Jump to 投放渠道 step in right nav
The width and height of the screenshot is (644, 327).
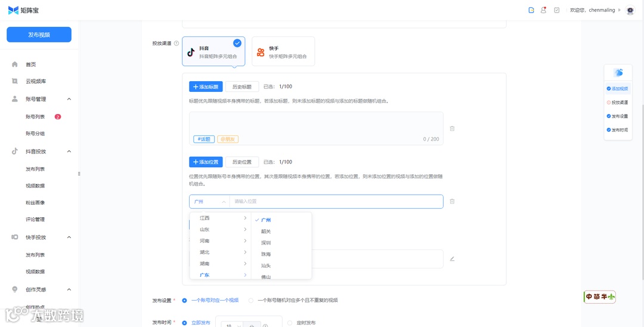click(x=618, y=102)
